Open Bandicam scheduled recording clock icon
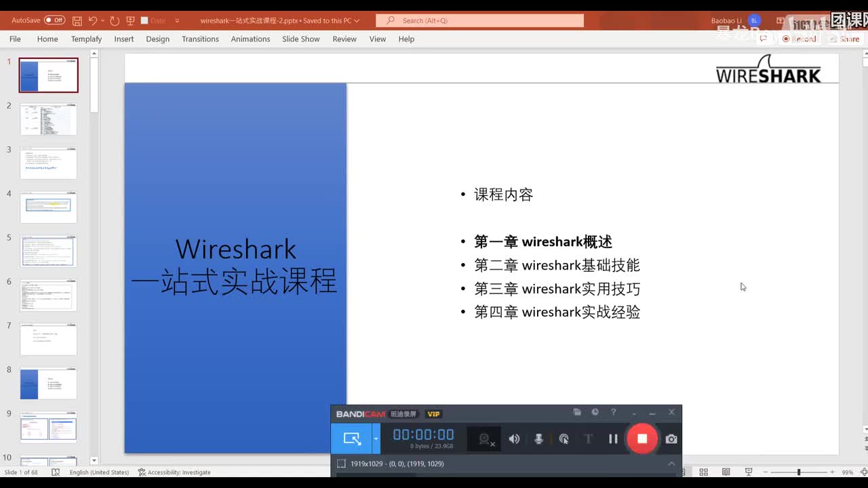Viewport: 868px width, 488px height. [x=595, y=412]
